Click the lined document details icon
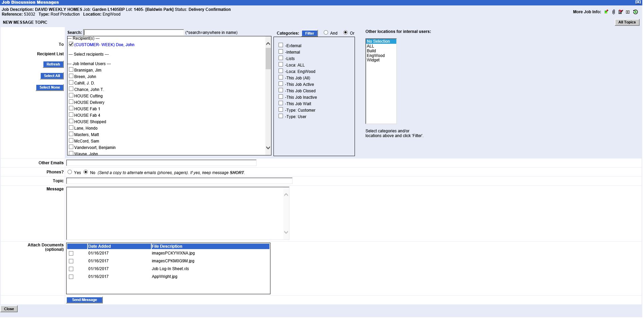 628,12
